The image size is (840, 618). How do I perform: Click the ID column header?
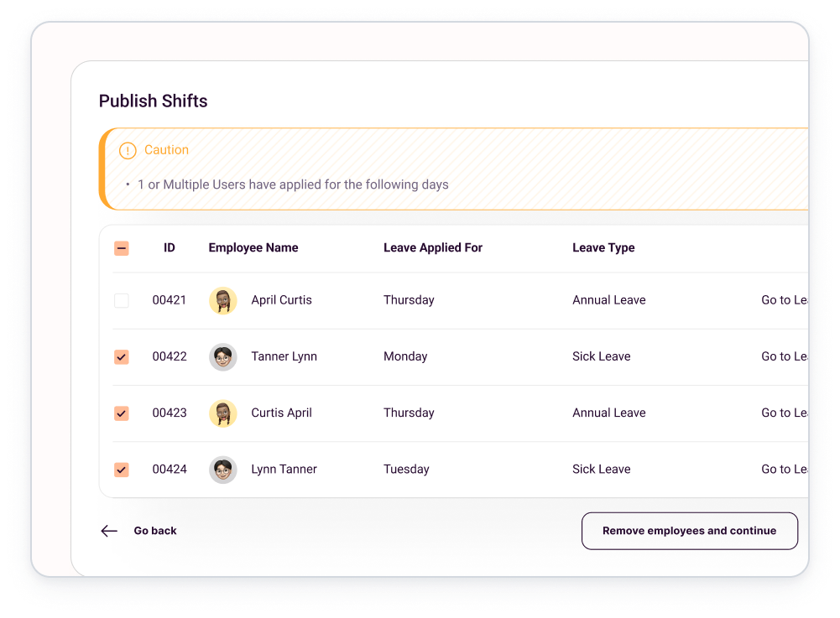169,247
